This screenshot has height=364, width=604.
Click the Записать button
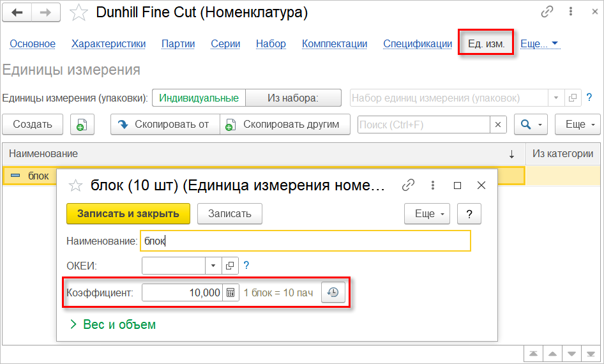[x=230, y=214]
